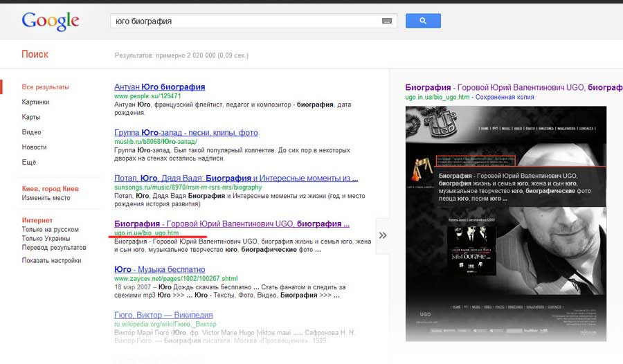Switch to Новости results
The image size is (623, 364).
(x=34, y=147)
